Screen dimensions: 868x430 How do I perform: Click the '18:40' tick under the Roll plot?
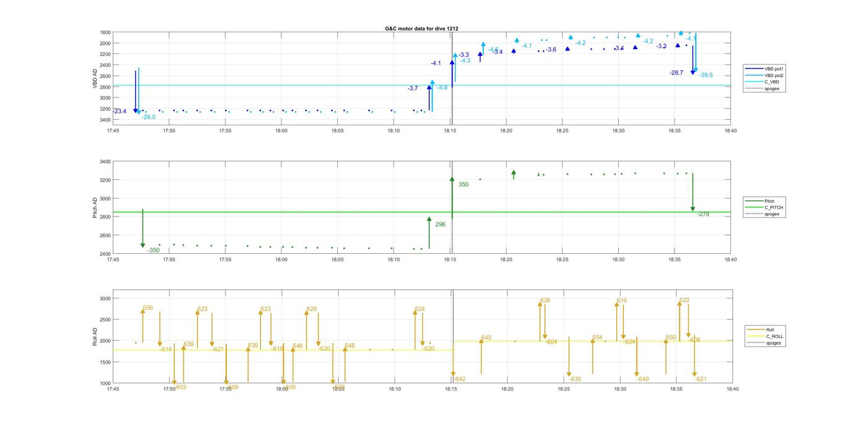732,389
